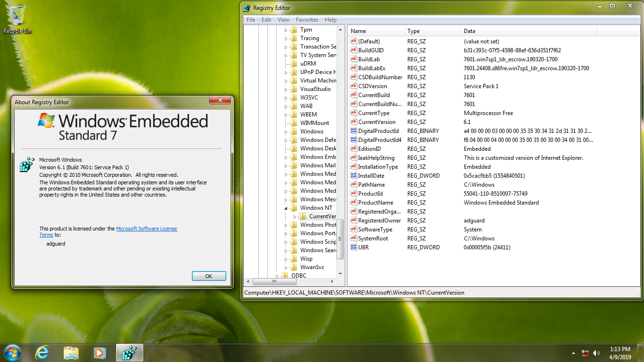
Task: Select the CurrentBuild value name
Action: (374, 95)
